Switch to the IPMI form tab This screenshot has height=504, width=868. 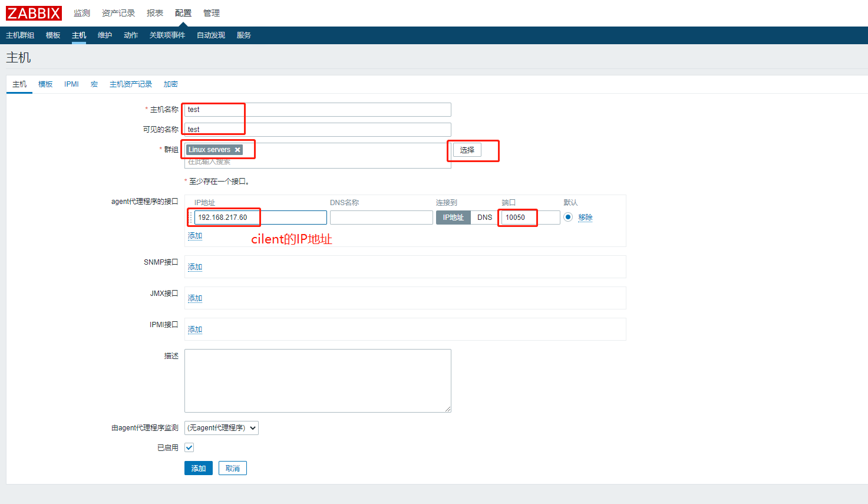point(71,84)
